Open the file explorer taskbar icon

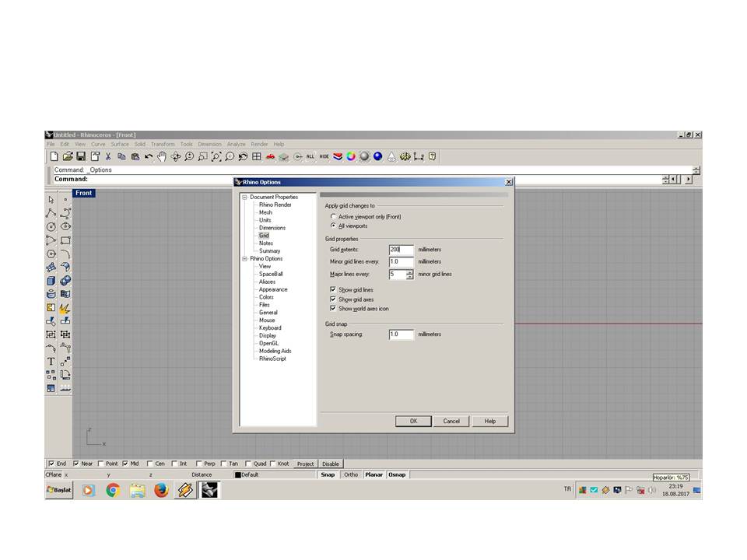coord(137,490)
